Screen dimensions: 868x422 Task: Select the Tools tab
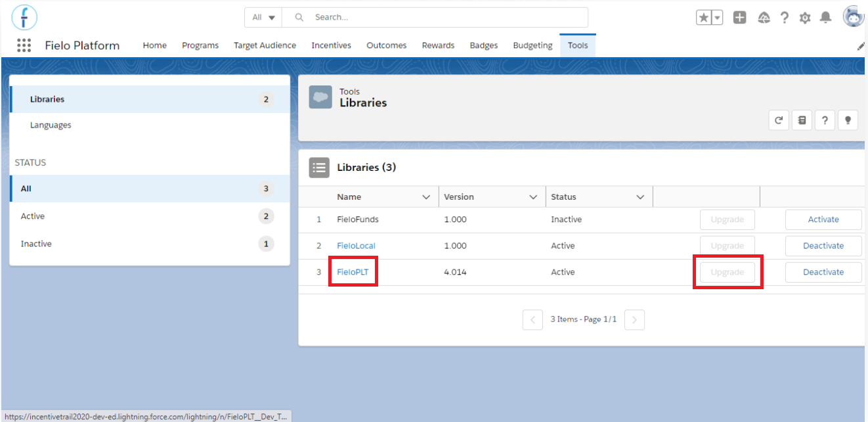coord(578,45)
